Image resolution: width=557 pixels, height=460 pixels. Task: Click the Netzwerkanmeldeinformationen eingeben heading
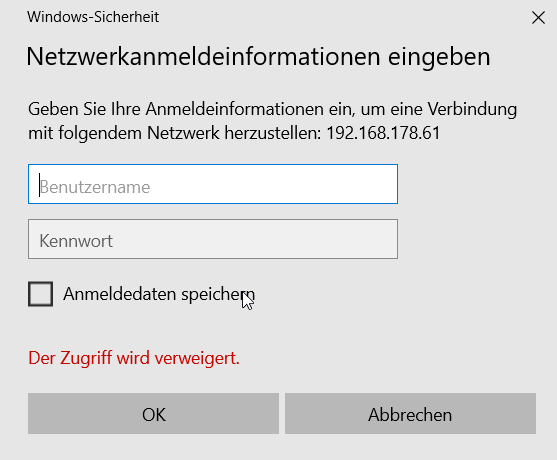(x=258, y=57)
